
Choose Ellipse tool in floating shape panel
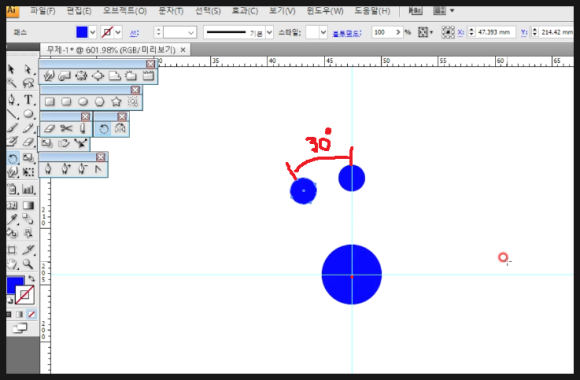pos(83,102)
